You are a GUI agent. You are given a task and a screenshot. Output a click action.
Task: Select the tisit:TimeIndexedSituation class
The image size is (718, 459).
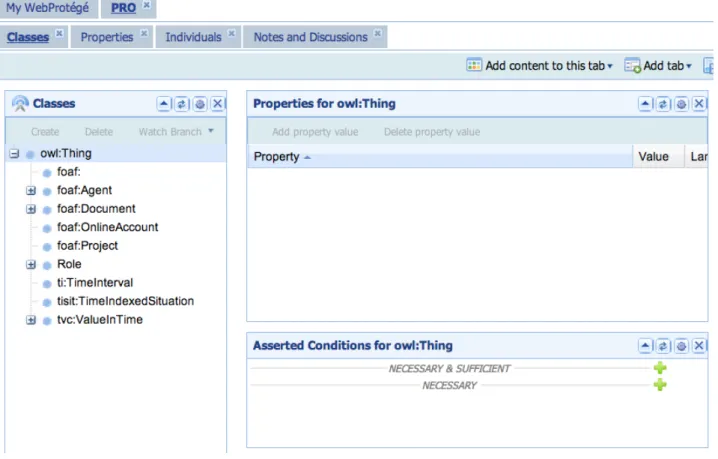tap(125, 301)
